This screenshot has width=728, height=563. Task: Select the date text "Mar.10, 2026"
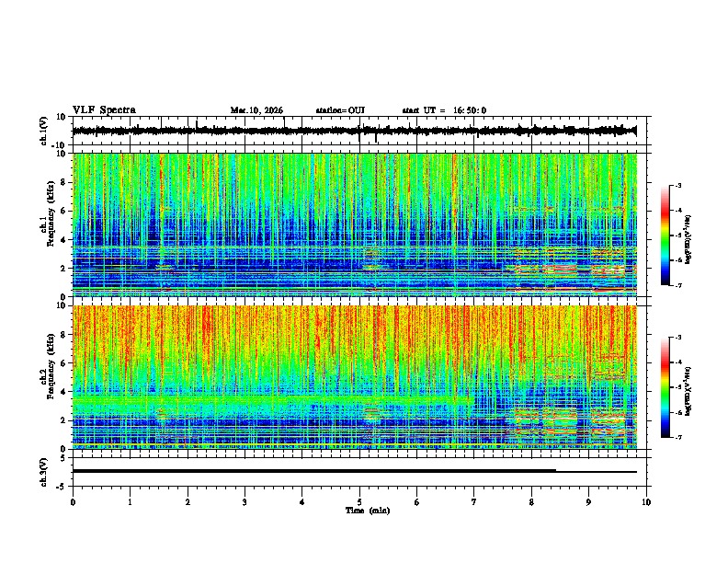pyautogui.click(x=256, y=110)
